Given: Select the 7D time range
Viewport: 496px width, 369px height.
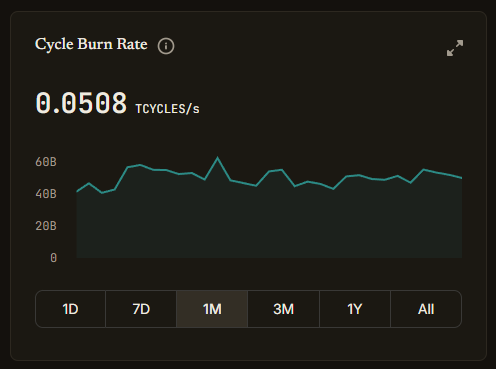Looking at the screenshot, I should point(141,309).
